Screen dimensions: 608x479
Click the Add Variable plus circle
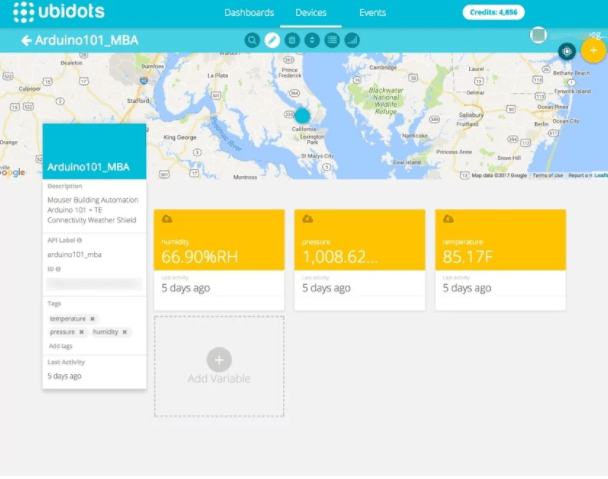(219, 360)
